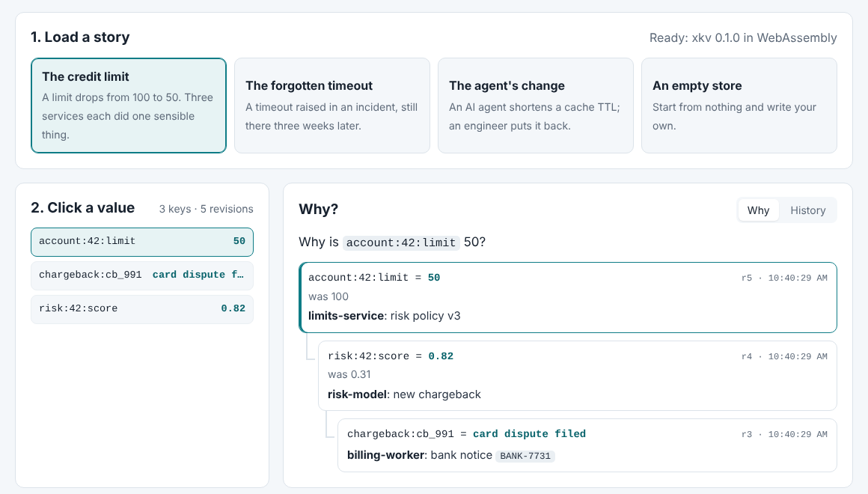Viewport: 868px width, 494px height.
Task: Select the account:42:limit key row
Action: (142, 242)
